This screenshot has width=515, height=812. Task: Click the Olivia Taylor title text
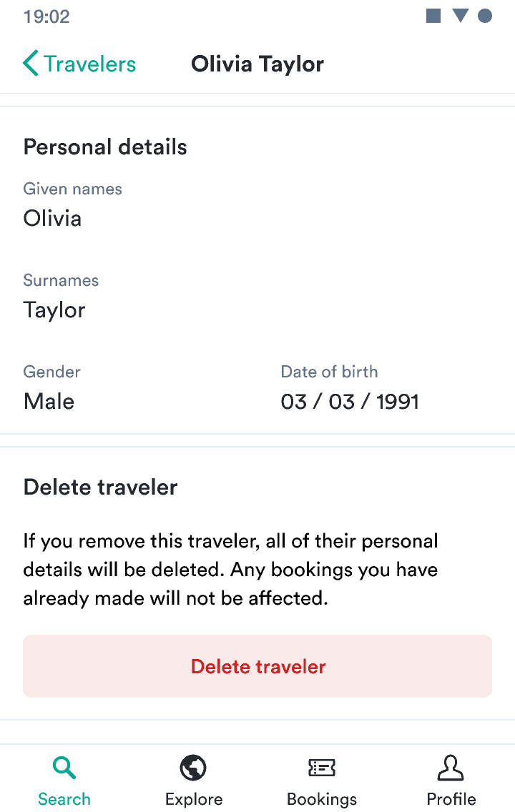(x=257, y=64)
